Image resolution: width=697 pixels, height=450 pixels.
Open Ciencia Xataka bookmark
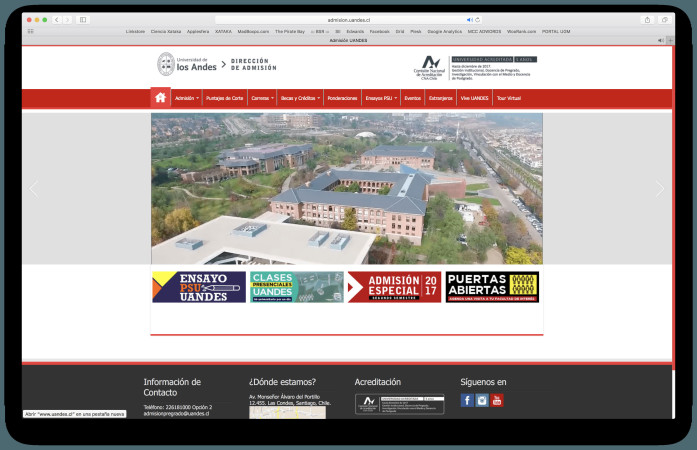166,32
